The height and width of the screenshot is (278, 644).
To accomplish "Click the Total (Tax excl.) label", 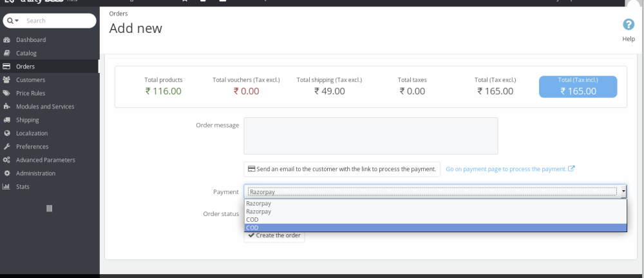I will [495, 80].
